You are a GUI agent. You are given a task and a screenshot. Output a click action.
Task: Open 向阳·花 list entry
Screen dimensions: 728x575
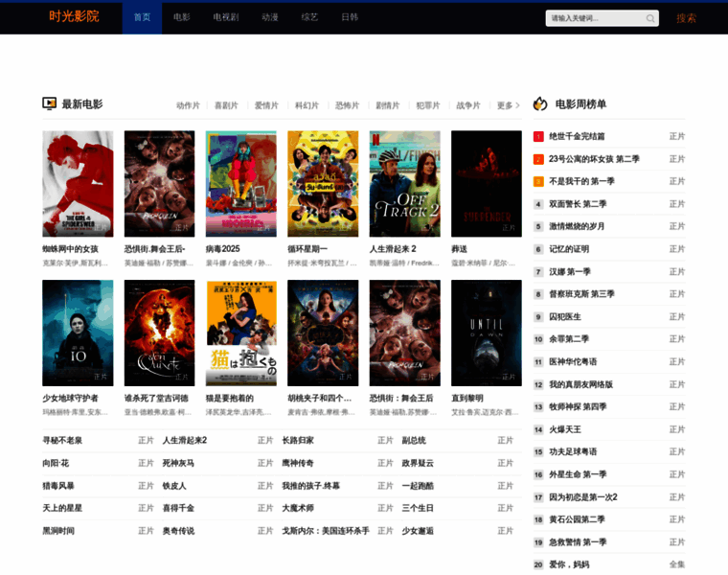pos(56,463)
